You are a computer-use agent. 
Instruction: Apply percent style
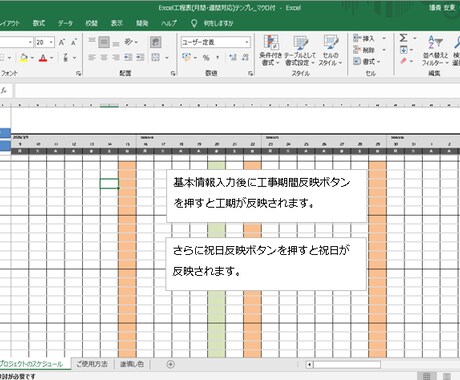click(206, 58)
